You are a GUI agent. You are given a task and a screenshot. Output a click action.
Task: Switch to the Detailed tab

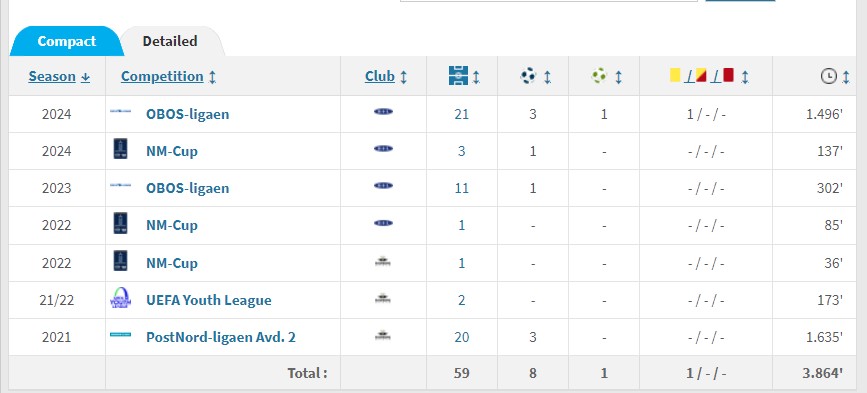(170, 41)
